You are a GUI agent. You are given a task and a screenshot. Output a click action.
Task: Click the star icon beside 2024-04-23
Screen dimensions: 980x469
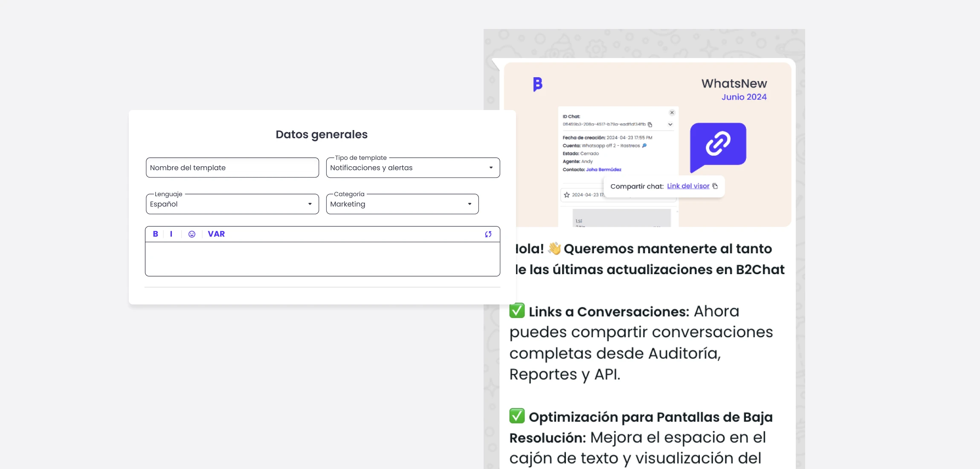tap(567, 195)
